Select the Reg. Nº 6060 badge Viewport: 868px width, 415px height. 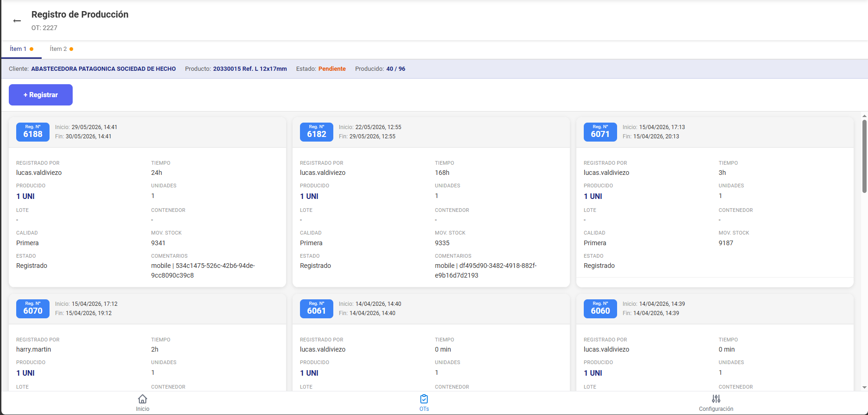point(600,309)
